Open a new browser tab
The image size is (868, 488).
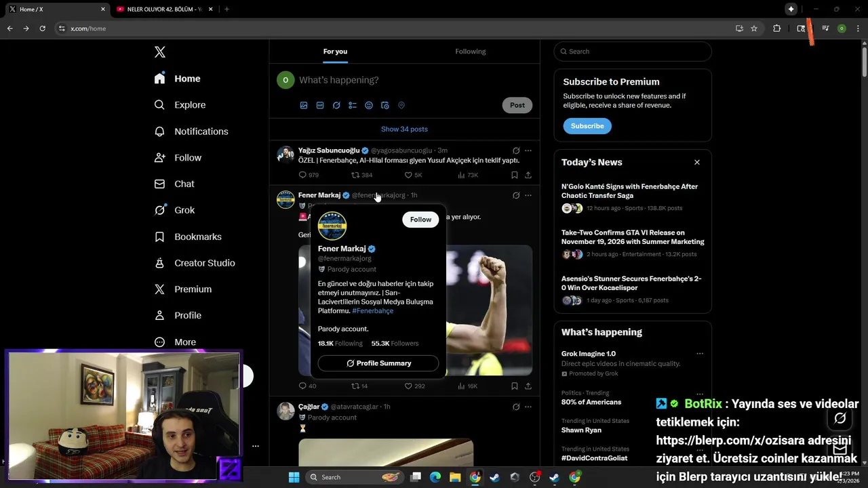[x=226, y=9]
